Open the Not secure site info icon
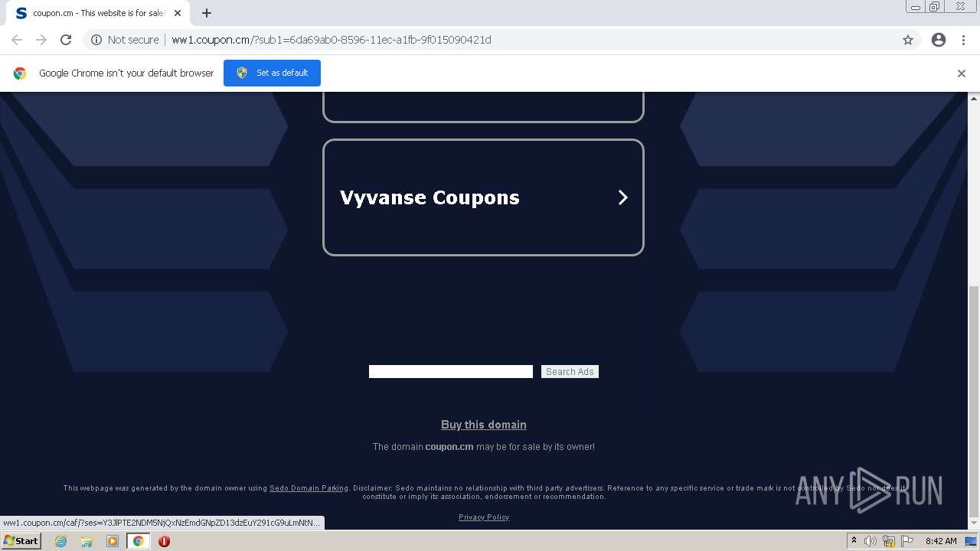 point(96,40)
